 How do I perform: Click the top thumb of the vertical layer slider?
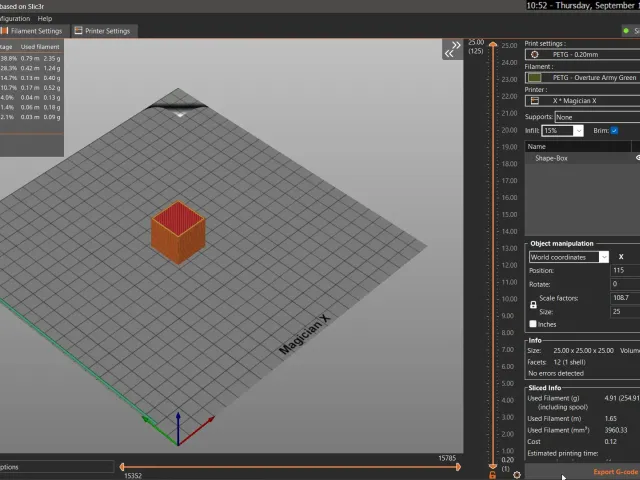pos(493,45)
